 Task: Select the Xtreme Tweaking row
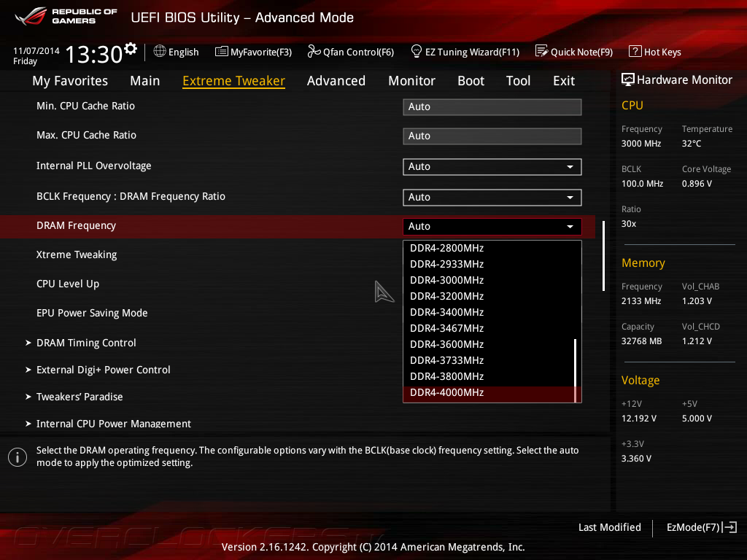(x=77, y=254)
